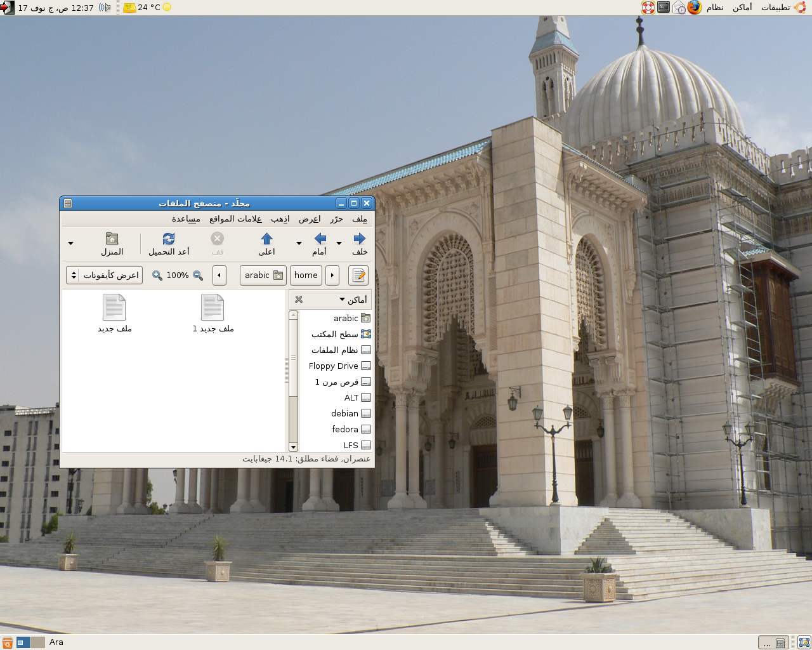This screenshot has height=650, width=812.
Task: Click the volume speaker icon in panel
Action: pos(105,8)
